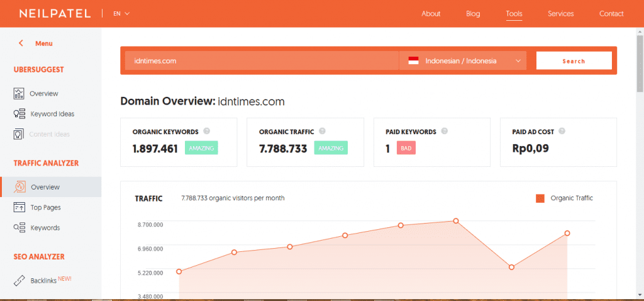Click the AMAZING badge for Organic Keywords
This screenshot has height=301, width=644.
click(201, 148)
